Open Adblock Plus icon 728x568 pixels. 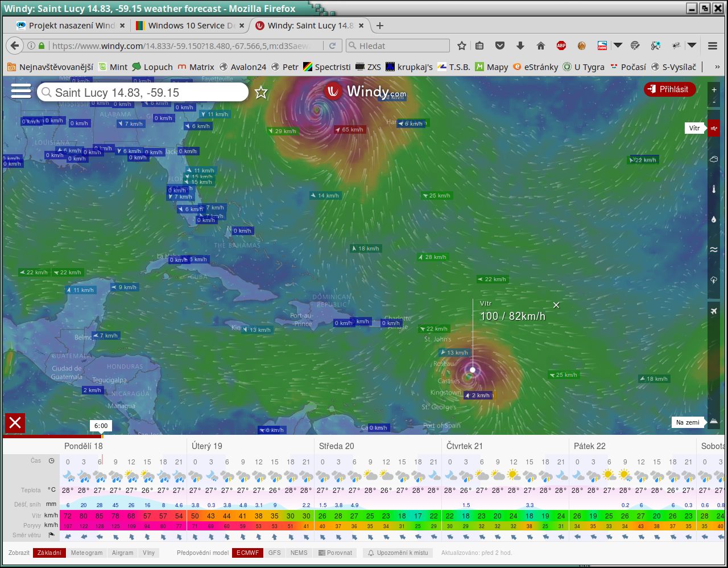(561, 46)
